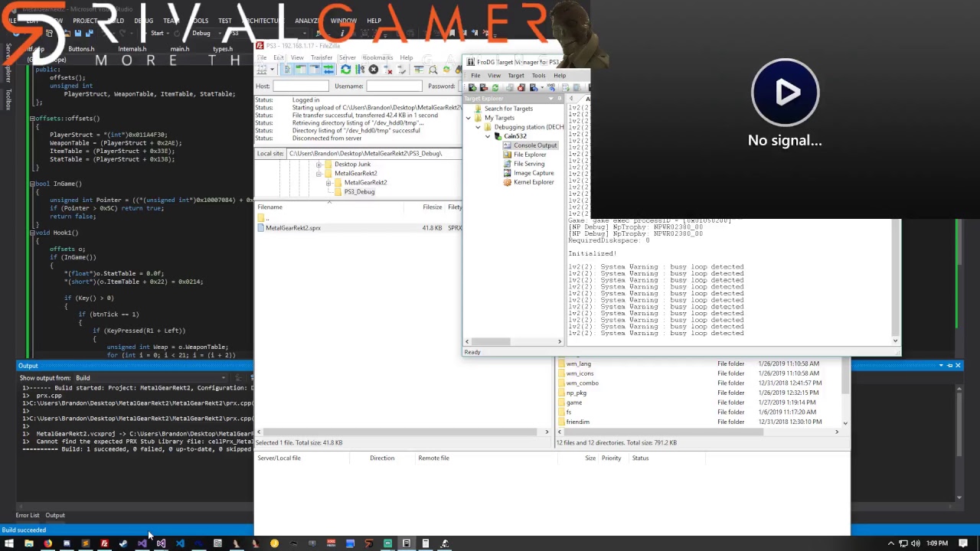Screen dimensions: 980x551
Task: Click the Windows Start button
Action: [9, 544]
